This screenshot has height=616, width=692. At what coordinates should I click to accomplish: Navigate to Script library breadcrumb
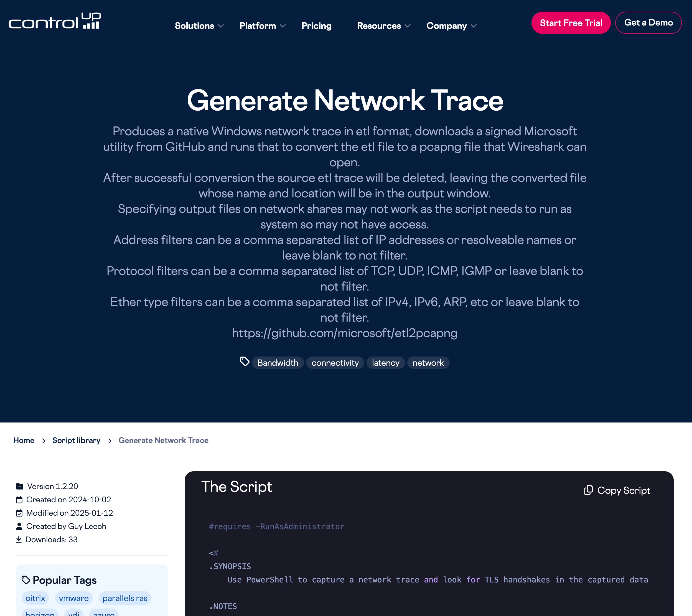click(x=76, y=440)
